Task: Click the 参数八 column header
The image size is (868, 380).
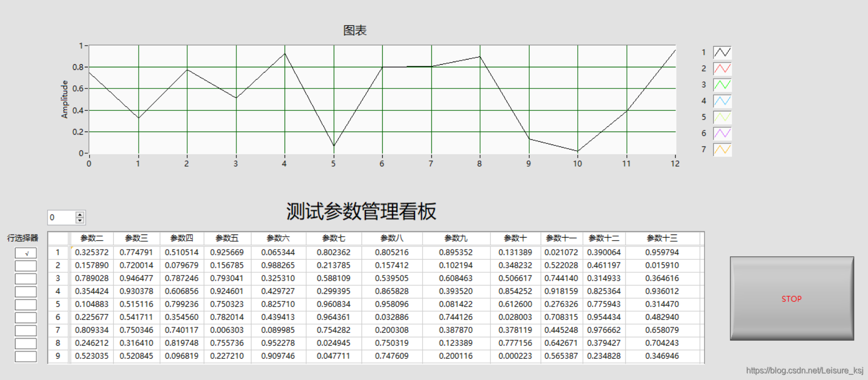Action: click(392, 238)
